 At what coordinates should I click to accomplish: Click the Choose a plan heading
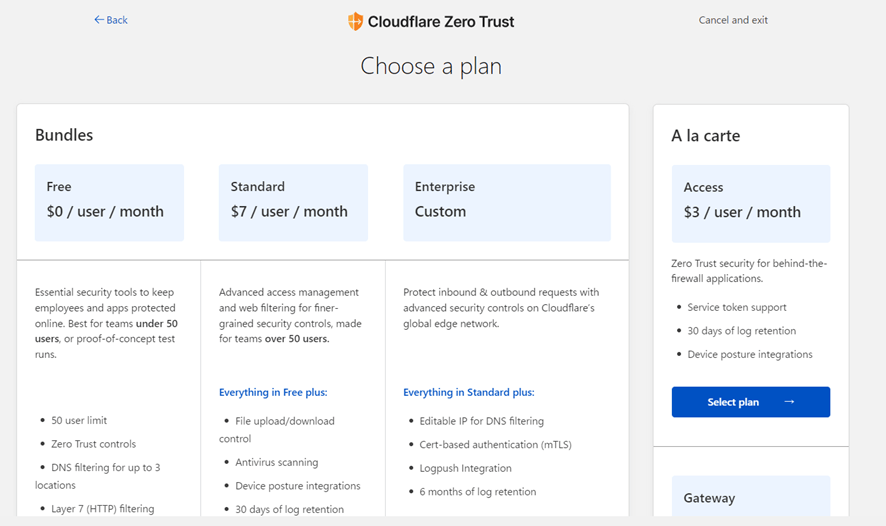431,66
